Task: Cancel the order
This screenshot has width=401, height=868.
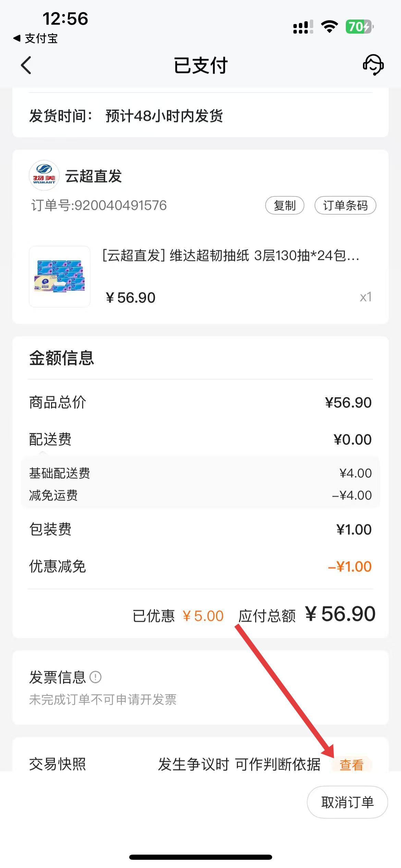Action: coord(347,802)
